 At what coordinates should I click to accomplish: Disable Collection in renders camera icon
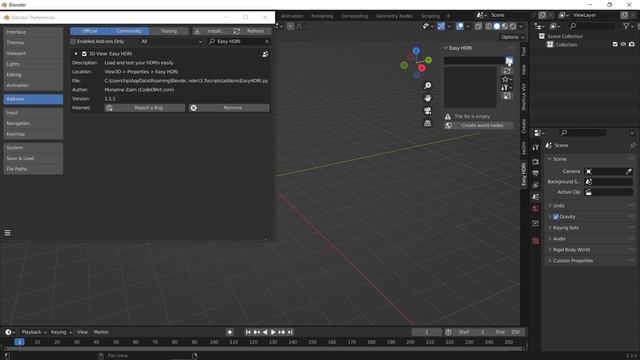(632, 44)
